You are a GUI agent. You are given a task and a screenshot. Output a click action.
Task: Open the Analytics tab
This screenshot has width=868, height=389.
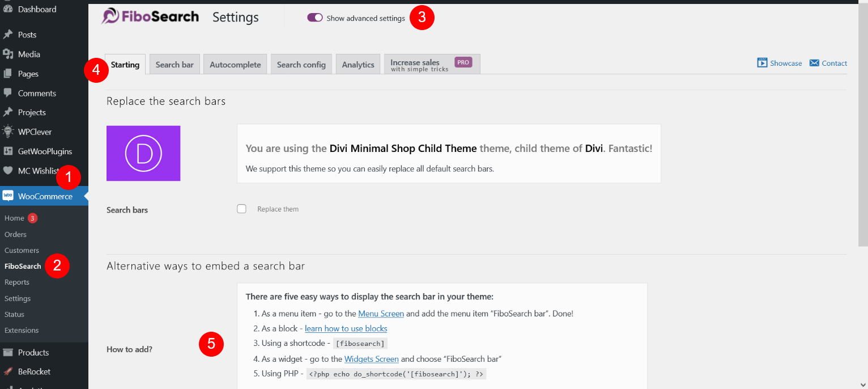tap(358, 65)
